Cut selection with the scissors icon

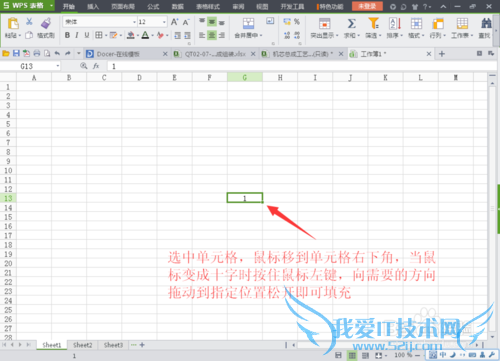point(29,22)
